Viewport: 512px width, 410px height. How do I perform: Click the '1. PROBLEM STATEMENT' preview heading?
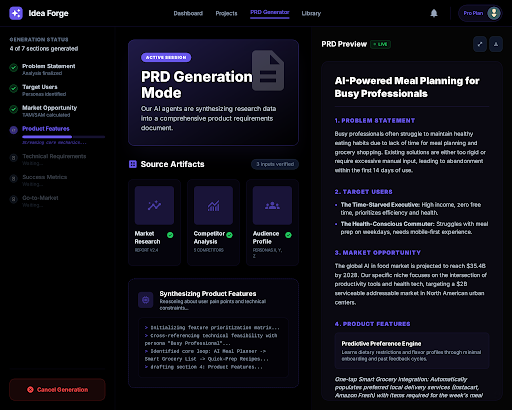pos(375,121)
